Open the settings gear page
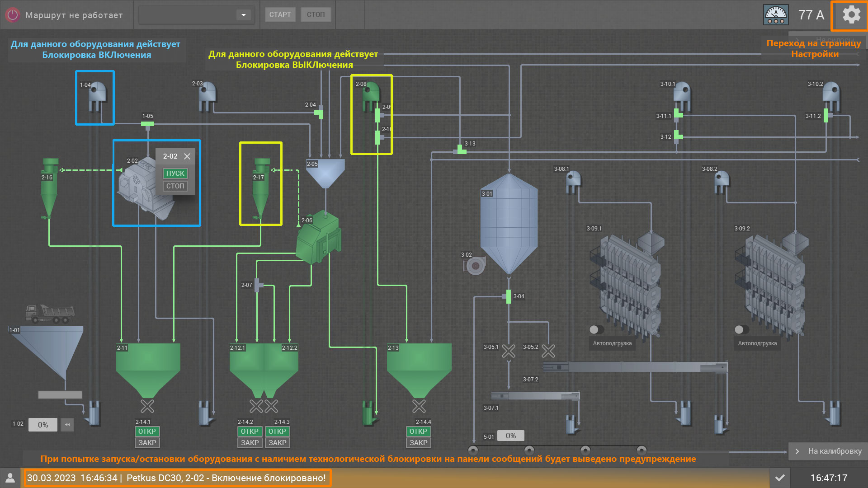This screenshot has height=488, width=868. tap(851, 15)
